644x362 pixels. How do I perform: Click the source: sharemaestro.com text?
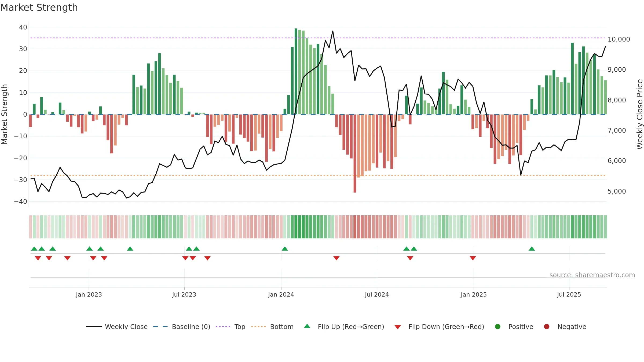coord(592,275)
